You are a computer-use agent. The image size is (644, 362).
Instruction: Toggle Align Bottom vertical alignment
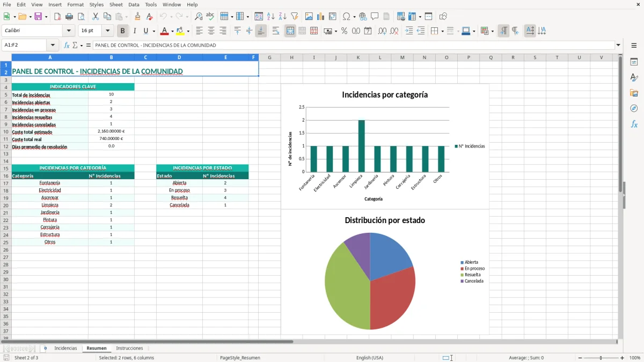click(261, 31)
